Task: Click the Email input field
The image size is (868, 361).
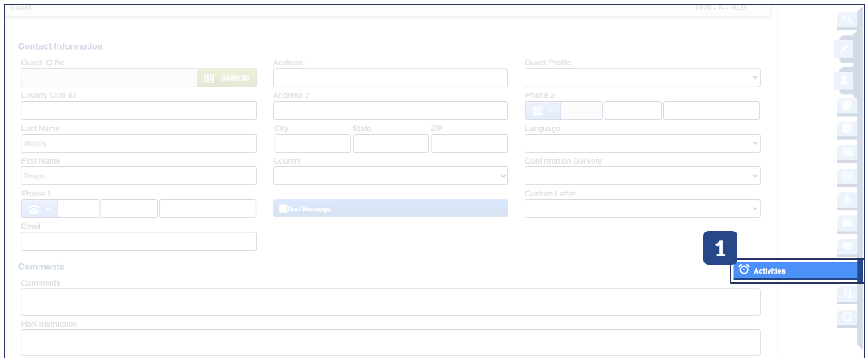Action: [138, 242]
